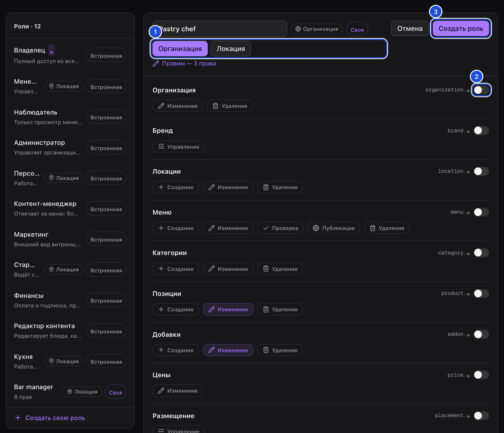504x433 pixels.
Task: Select Создание under Меню section
Action: click(x=176, y=228)
